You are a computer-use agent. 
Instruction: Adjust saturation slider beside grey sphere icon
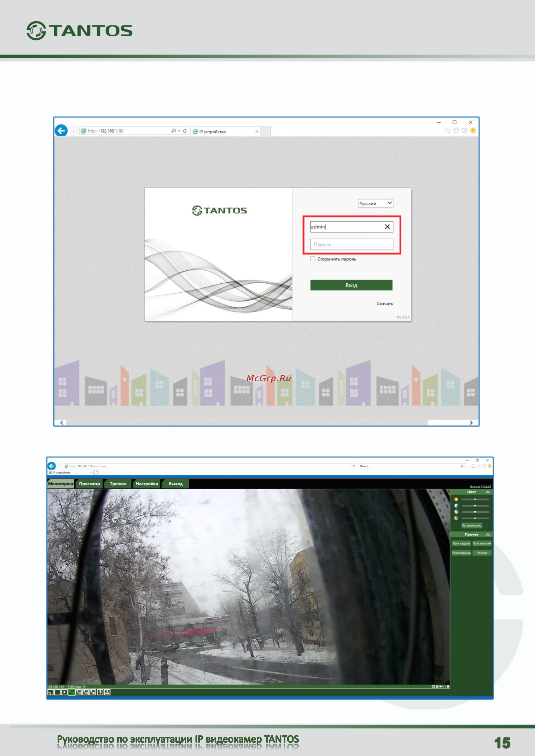click(475, 512)
